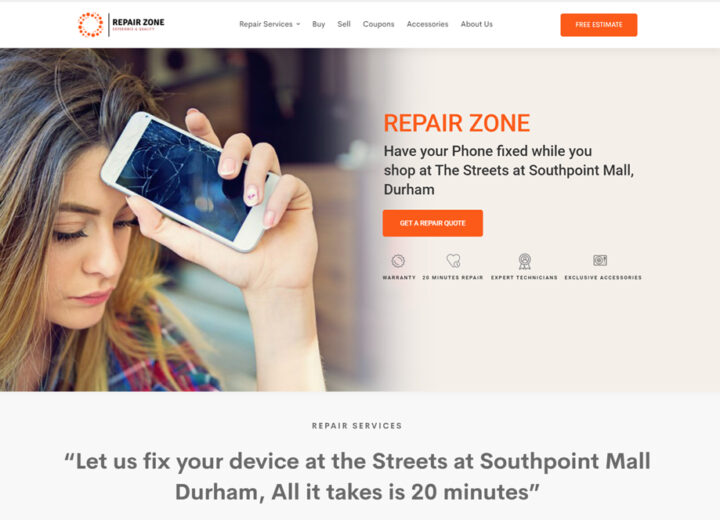Screen dimensions: 720x520
Task: Go to the Buy page
Action: click(x=318, y=24)
